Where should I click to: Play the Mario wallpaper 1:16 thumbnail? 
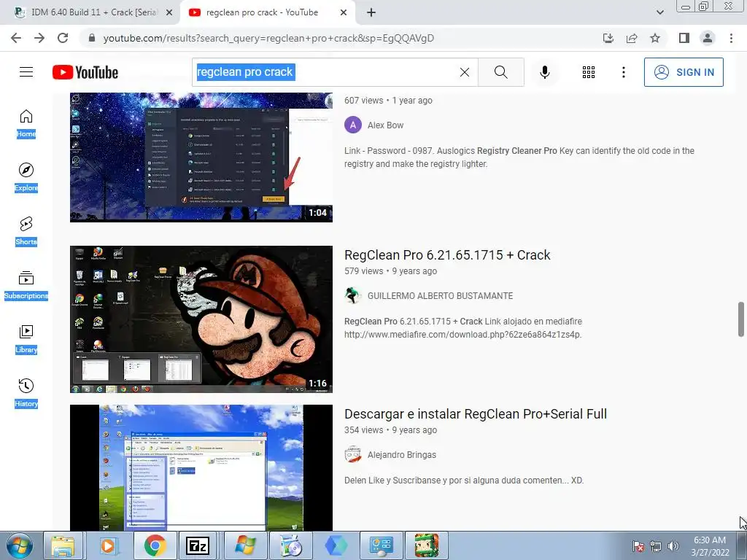pyautogui.click(x=201, y=319)
